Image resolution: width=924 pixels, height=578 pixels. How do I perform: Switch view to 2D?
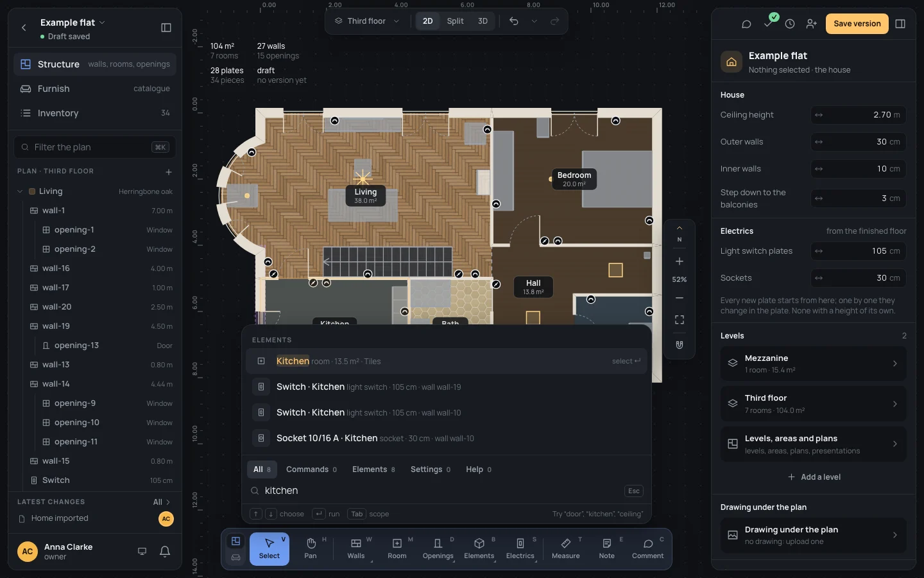coord(427,21)
